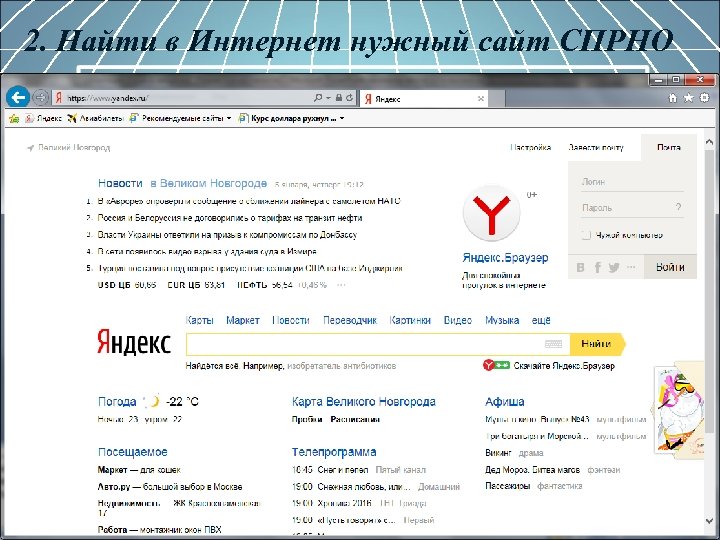This screenshot has height=540, width=720.
Task: Open the Настройка link
Action: pyautogui.click(x=530, y=148)
